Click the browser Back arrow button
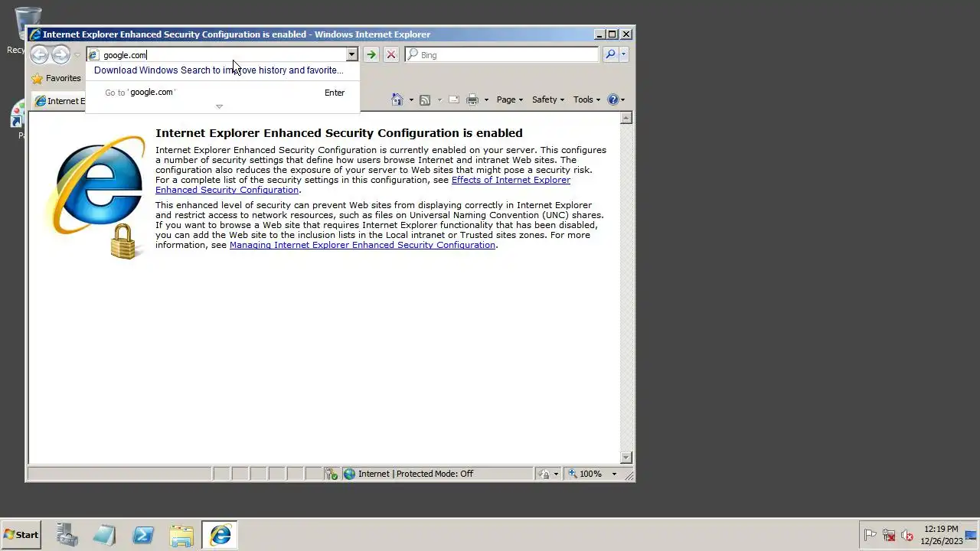 click(x=39, y=54)
